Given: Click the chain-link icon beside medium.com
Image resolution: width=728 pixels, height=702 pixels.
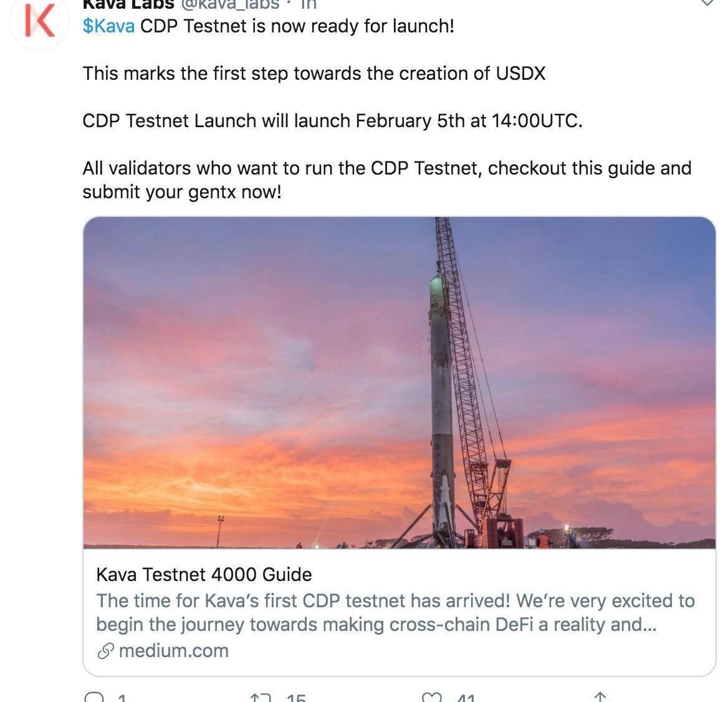Looking at the screenshot, I should pos(105,652).
